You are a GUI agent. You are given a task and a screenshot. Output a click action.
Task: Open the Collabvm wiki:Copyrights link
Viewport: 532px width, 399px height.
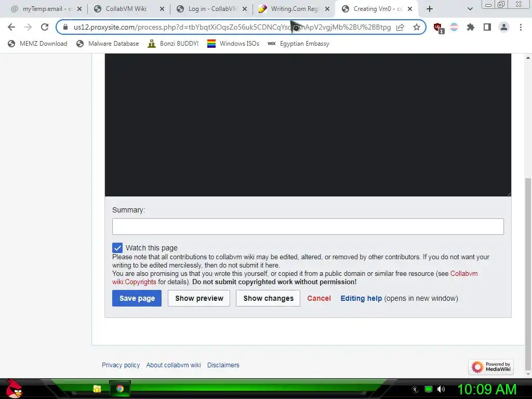click(295, 277)
